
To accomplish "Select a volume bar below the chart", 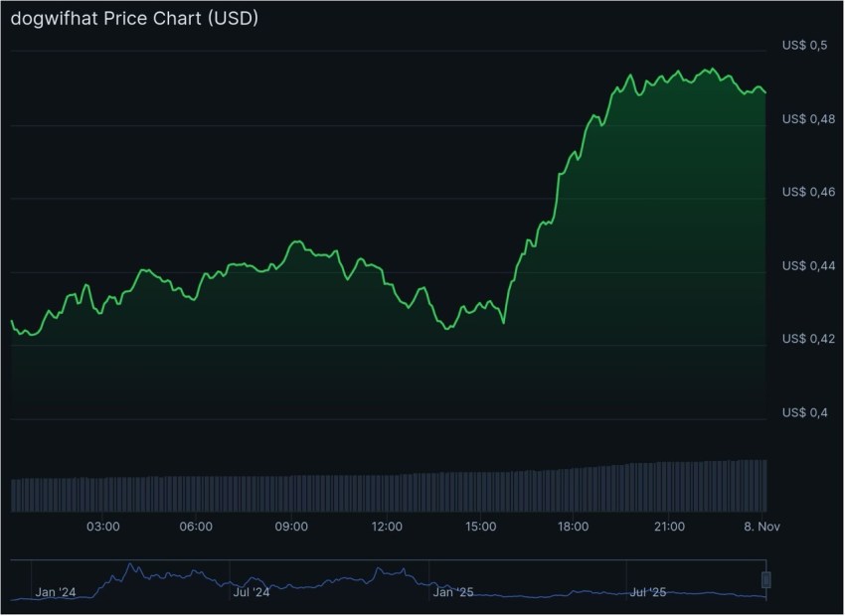I will coord(398,487).
